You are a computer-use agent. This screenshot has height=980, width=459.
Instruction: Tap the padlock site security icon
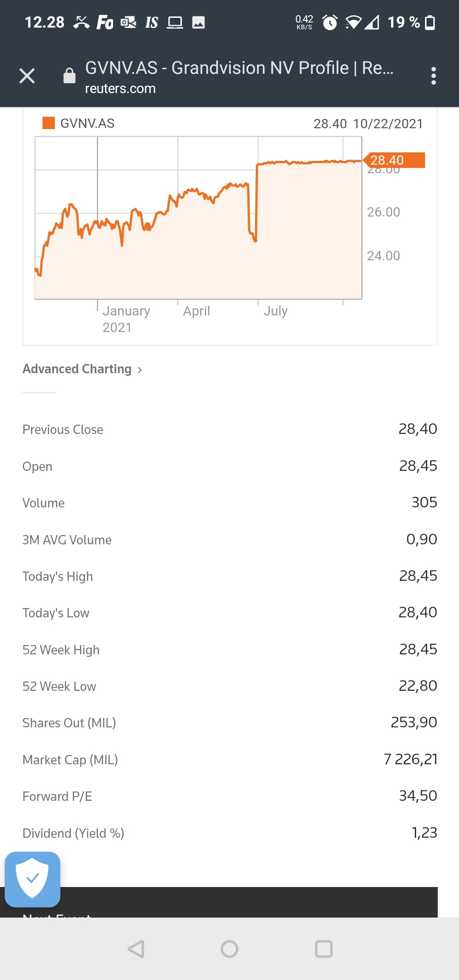69,76
